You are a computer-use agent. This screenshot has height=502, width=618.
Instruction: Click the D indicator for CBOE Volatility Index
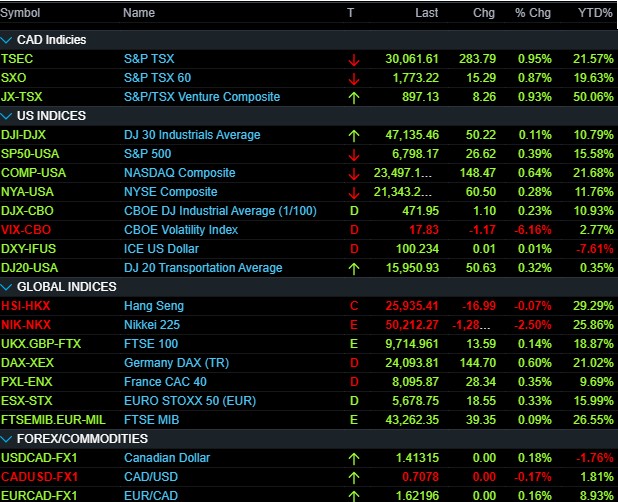coord(353,230)
